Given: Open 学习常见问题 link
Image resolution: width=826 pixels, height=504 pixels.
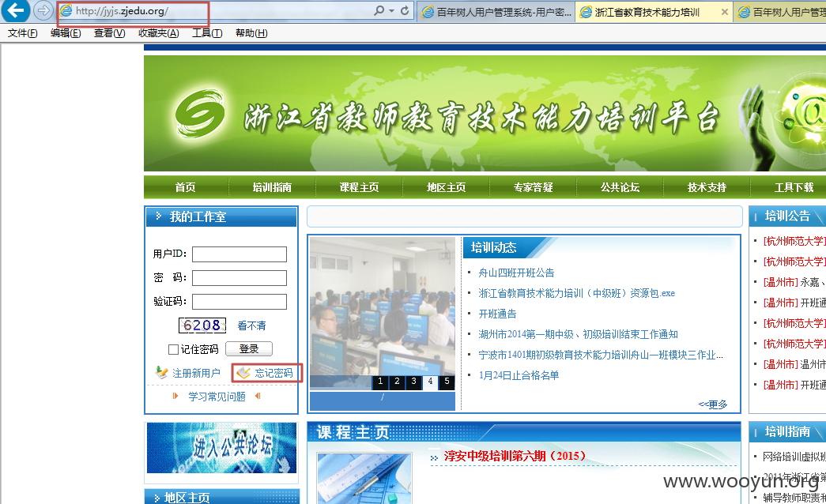Looking at the screenshot, I should pyautogui.click(x=217, y=397).
